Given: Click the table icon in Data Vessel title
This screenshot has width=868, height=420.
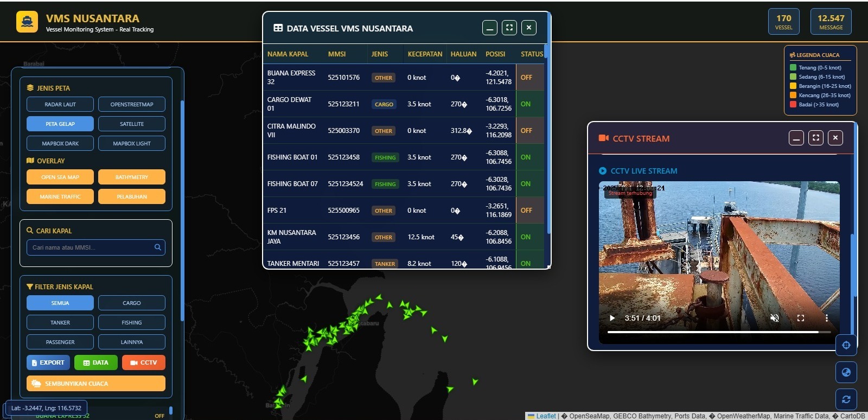Looking at the screenshot, I should pos(278,28).
